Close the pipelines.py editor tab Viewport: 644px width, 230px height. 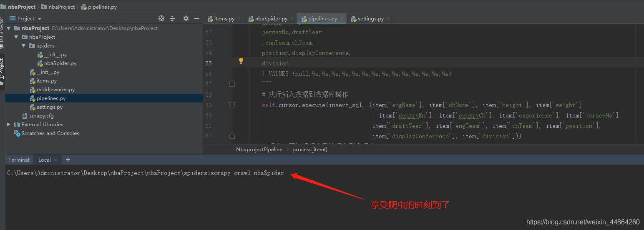pos(341,18)
